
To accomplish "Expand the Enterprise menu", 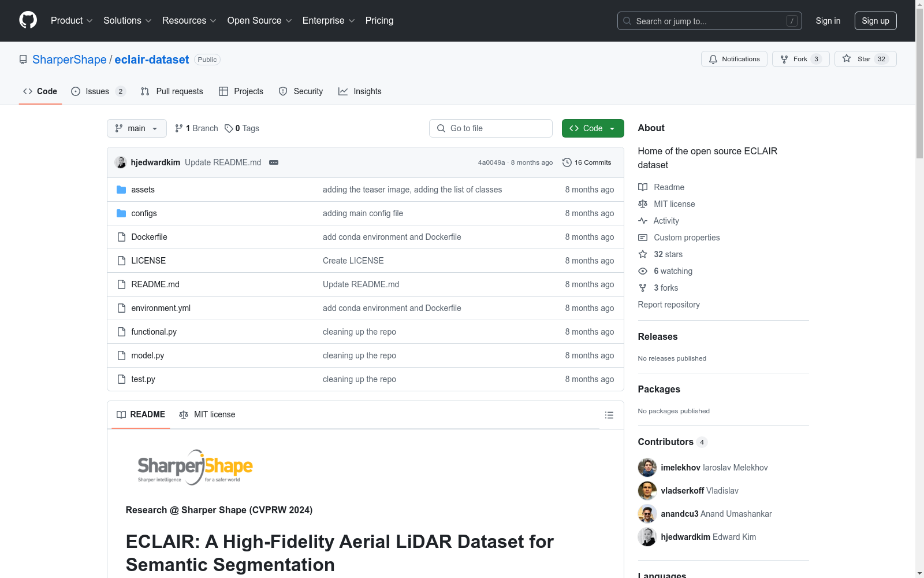I will pyautogui.click(x=329, y=21).
